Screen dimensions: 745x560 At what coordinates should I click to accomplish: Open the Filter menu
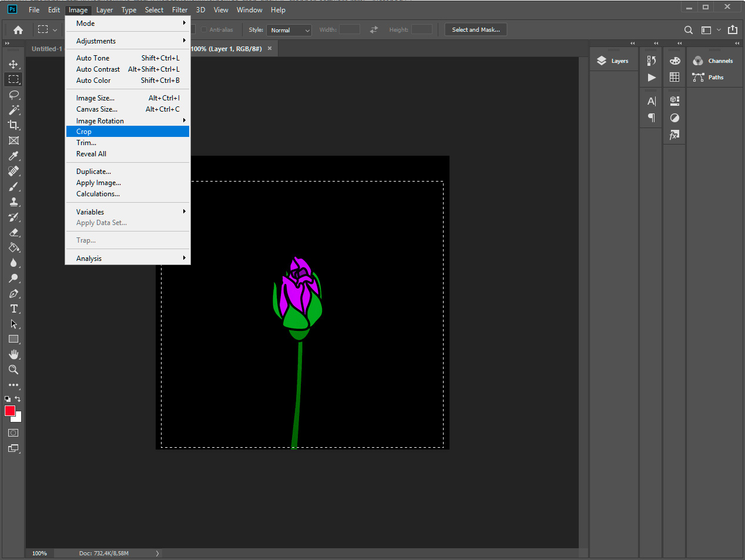pyautogui.click(x=180, y=10)
